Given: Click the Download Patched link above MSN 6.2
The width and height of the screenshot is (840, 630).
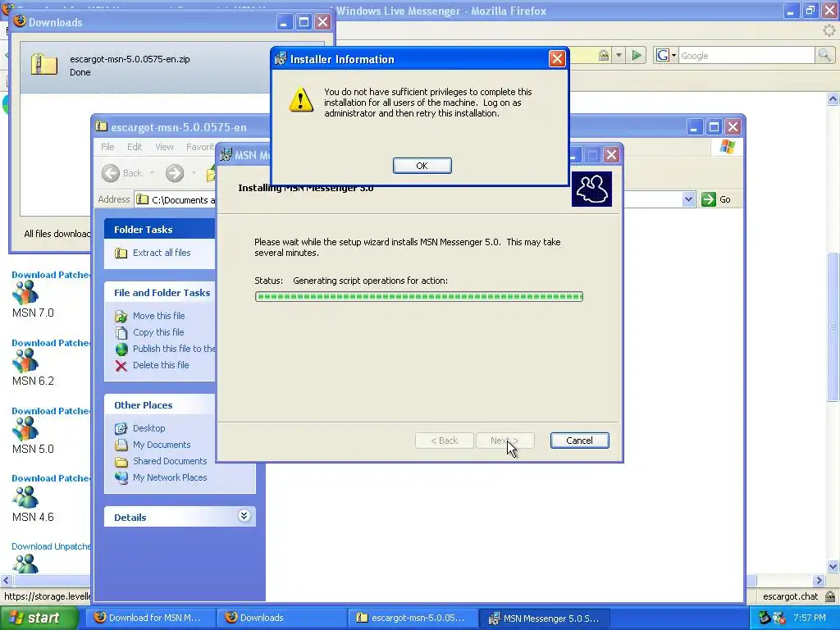Looking at the screenshot, I should (51, 343).
